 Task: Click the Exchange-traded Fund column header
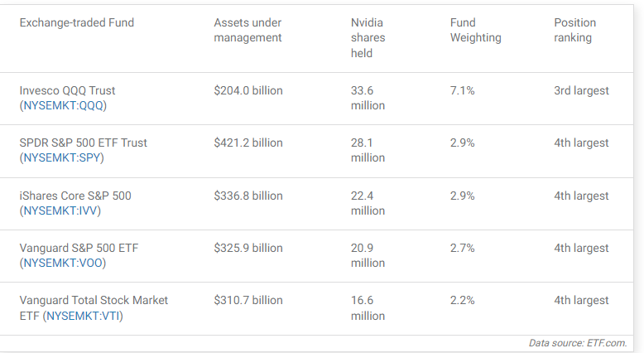pyautogui.click(x=76, y=22)
